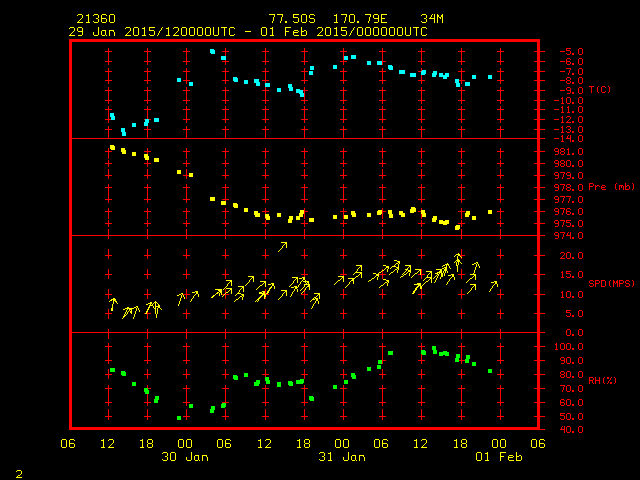Select the longitude value 170.79E
Image resolution: width=640 pixels, height=480 pixels.
coord(360,19)
